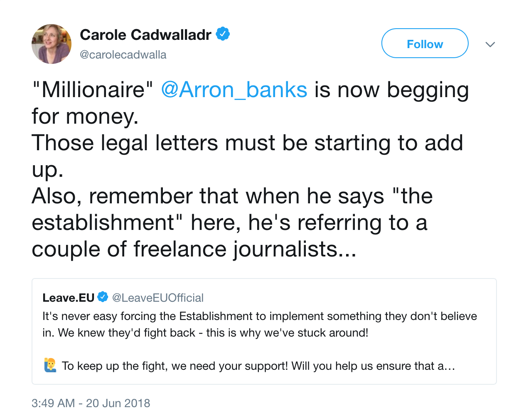Viewport: 526px width, 420px height.
Task: Open the @Arron_banks mention link
Action: pyautogui.click(x=234, y=90)
